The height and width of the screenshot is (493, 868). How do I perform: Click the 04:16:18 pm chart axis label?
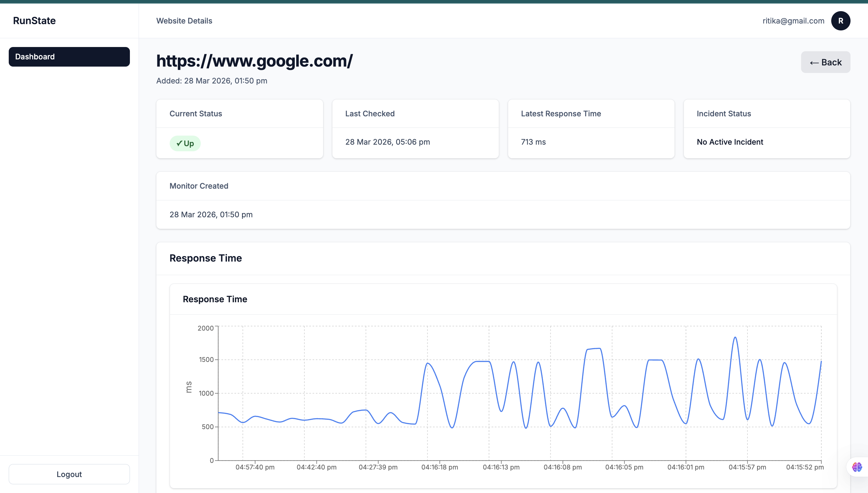point(439,467)
